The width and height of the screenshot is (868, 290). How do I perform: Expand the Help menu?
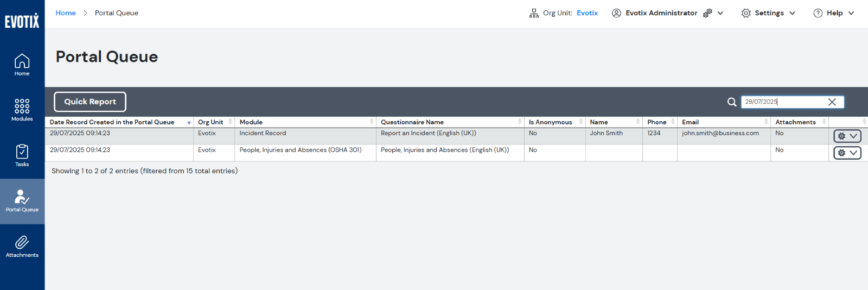coord(834,13)
